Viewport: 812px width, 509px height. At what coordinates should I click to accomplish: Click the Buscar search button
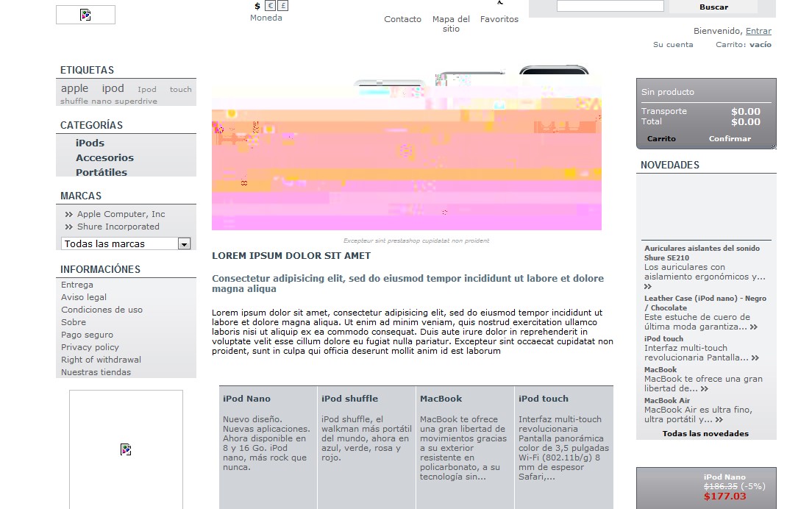[x=713, y=7]
